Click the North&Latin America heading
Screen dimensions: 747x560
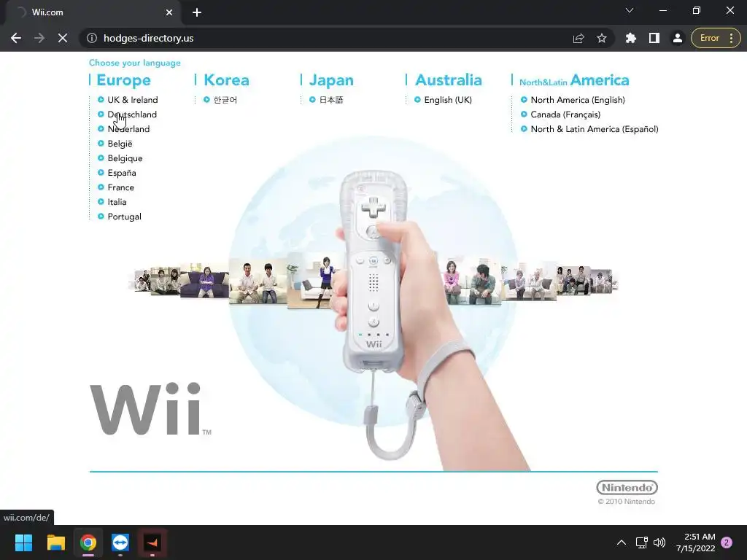[574, 80]
